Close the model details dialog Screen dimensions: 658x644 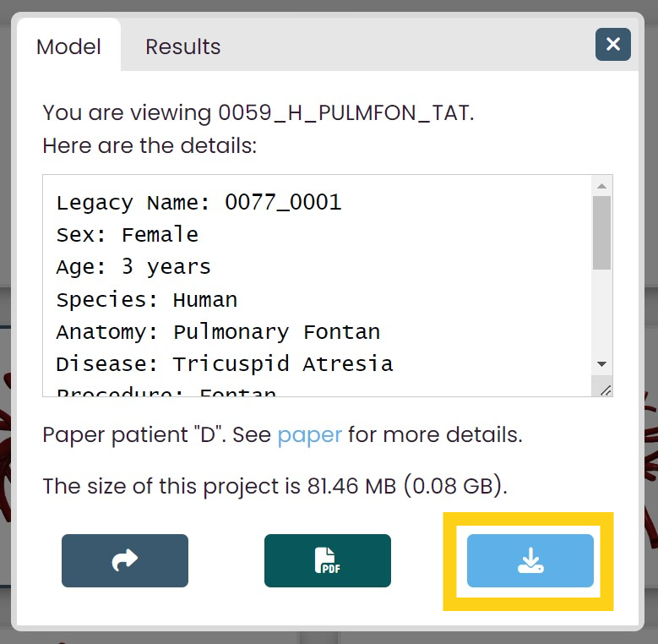click(x=612, y=44)
